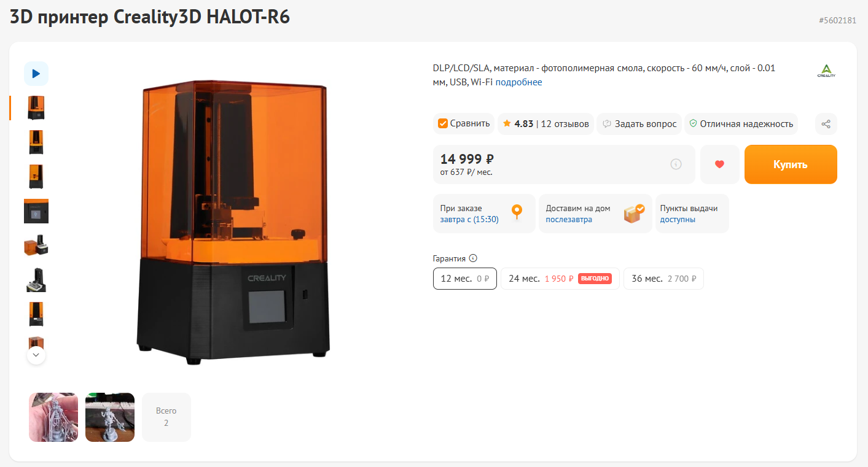Screen dimensions: 868x467
Task: Toggle the Сравнить checkbox
Action: coord(442,124)
